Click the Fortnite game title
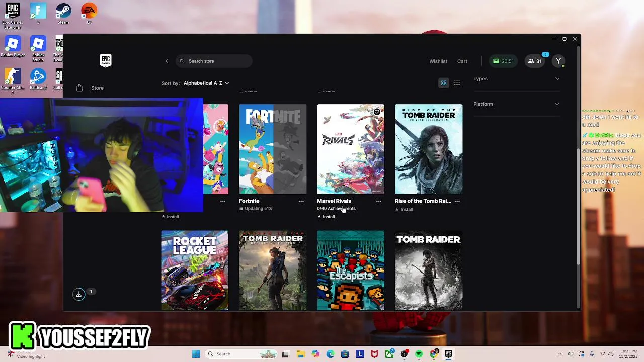 [249, 201]
